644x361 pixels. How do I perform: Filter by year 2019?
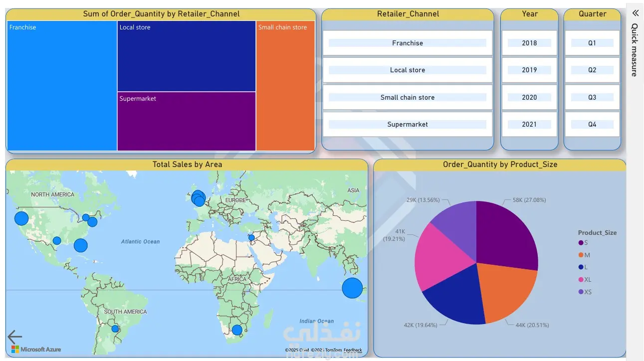tap(529, 70)
